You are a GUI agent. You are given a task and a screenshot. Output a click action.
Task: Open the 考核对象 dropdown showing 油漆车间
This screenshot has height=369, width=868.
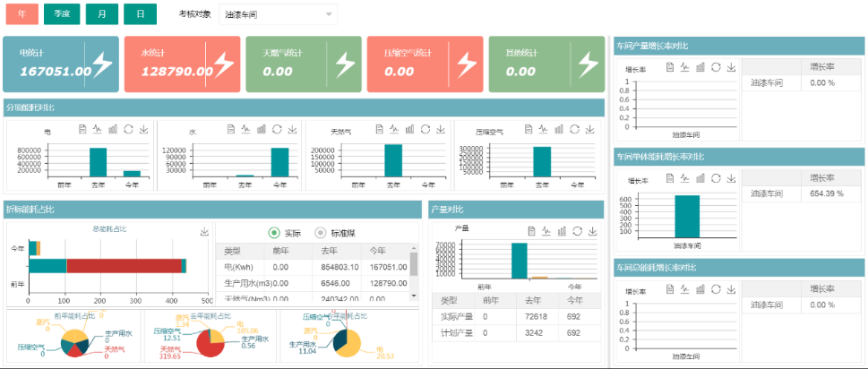(x=278, y=14)
